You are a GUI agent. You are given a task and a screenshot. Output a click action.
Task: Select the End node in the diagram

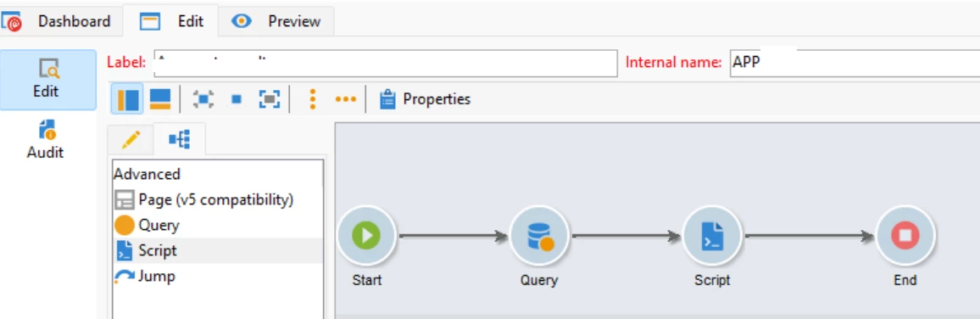905,236
